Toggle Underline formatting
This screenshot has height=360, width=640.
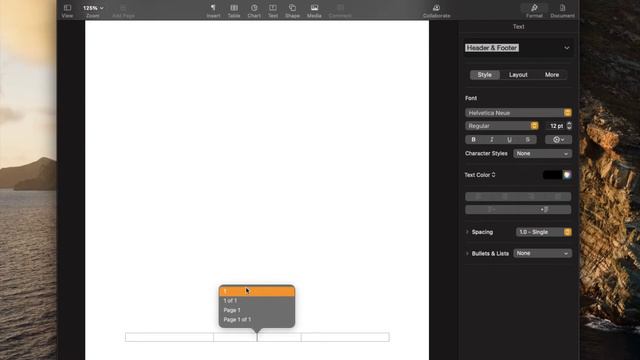509,140
